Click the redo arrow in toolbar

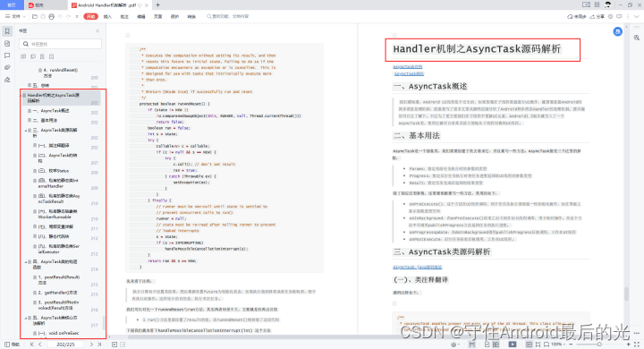(68, 16)
